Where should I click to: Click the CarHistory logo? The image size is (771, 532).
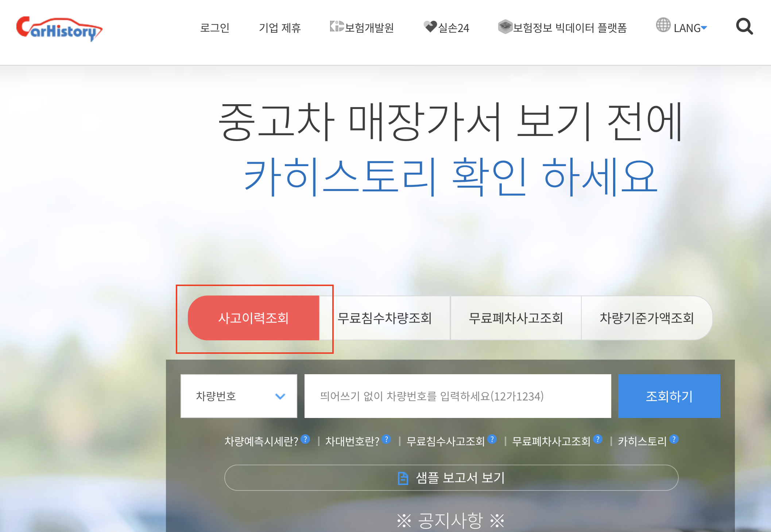pos(59,28)
